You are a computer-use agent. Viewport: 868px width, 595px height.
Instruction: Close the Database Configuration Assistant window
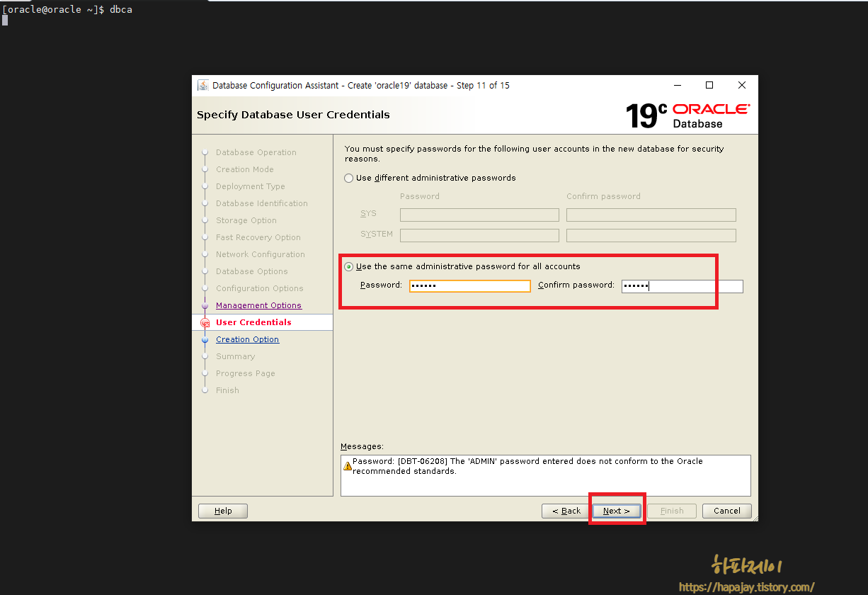[x=742, y=85]
